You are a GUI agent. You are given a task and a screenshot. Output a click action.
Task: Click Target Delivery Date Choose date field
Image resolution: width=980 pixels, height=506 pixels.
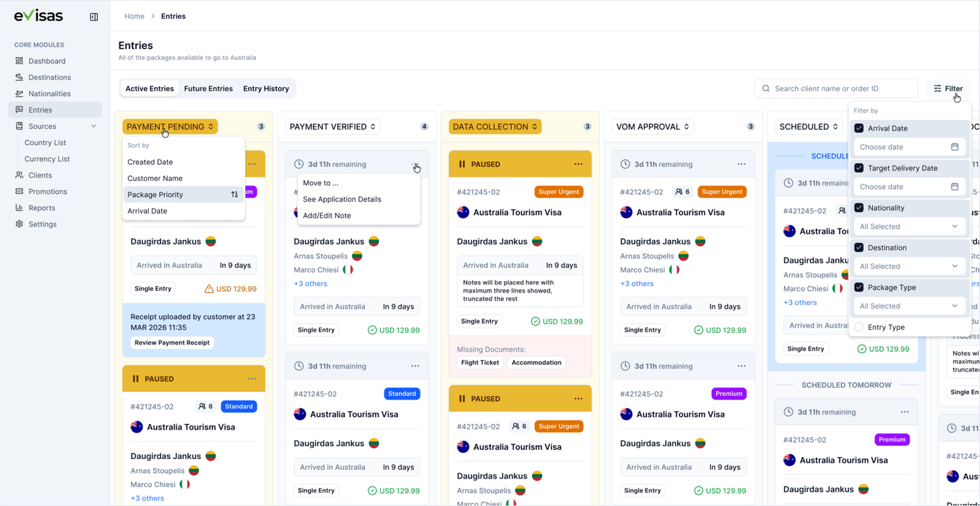tap(909, 187)
